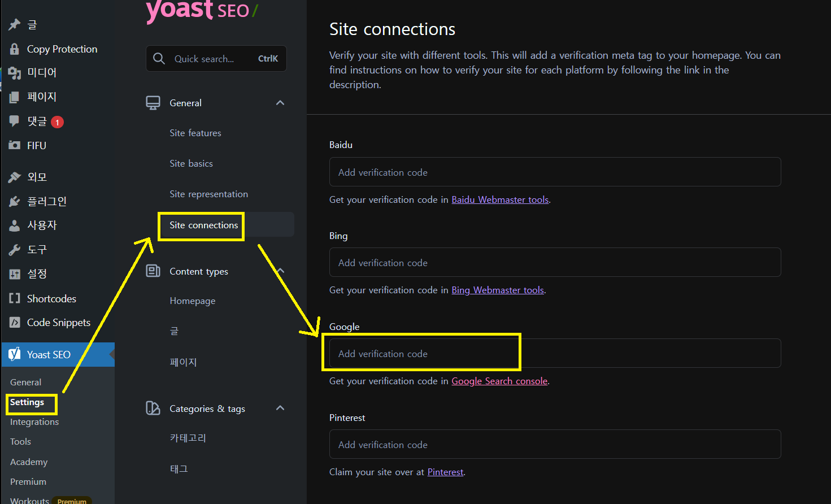
Task: Click the Categories & tags icon
Action: 153,408
